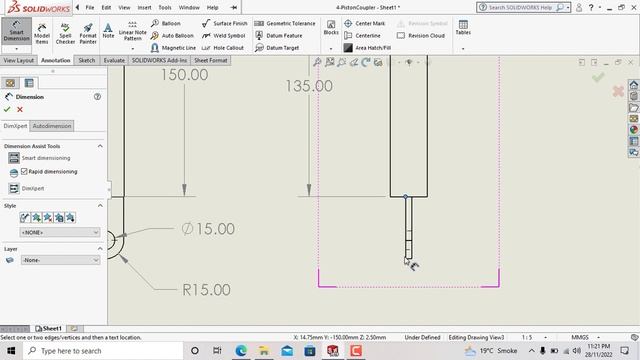Screen dimensions: 640x360
Task: Activate Format Painter
Action: [x=88, y=33]
